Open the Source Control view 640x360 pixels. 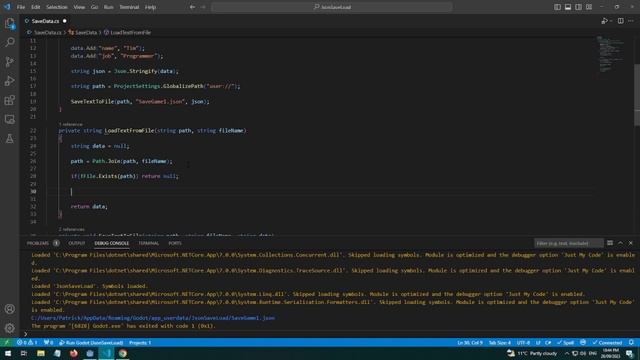coord(10,62)
